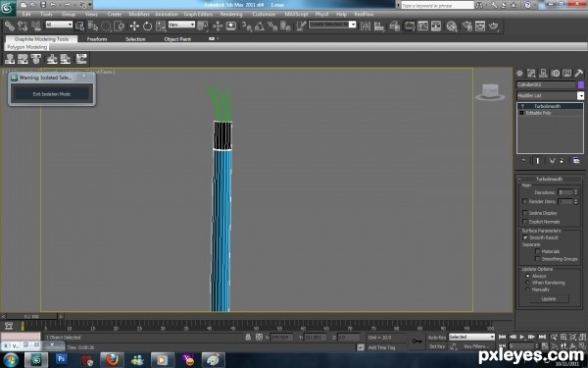
Task: Open the Edit menu
Action: pyautogui.click(x=26, y=15)
